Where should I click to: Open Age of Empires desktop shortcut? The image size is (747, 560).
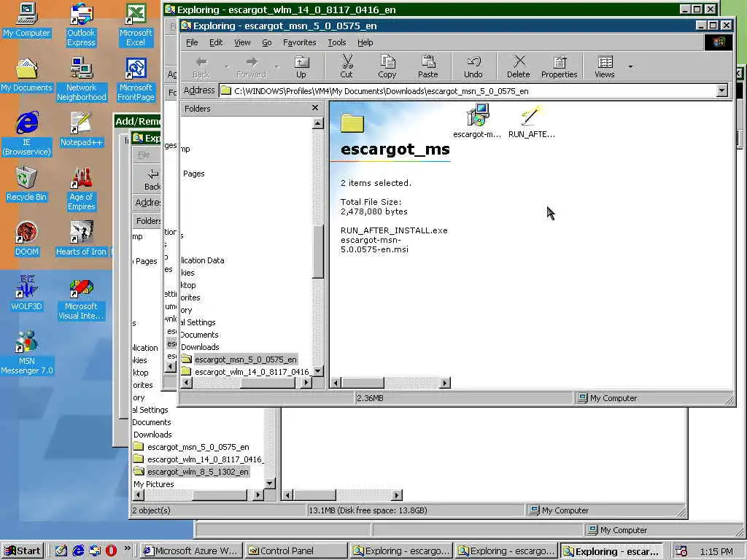(x=81, y=189)
